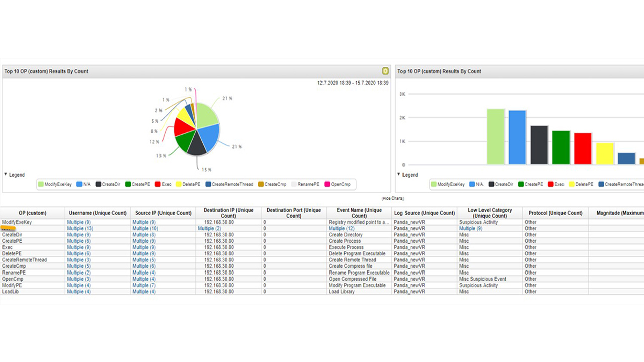Click event name Load Library
The height and width of the screenshot is (362, 644).
[342, 292]
